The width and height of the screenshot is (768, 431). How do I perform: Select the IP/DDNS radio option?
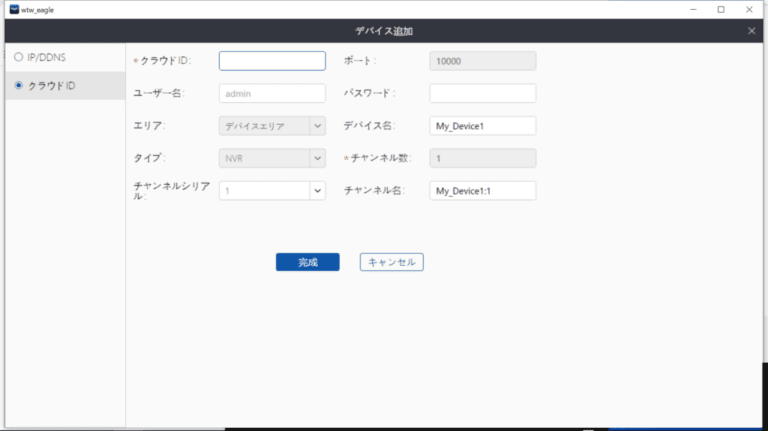click(x=18, y=57)
